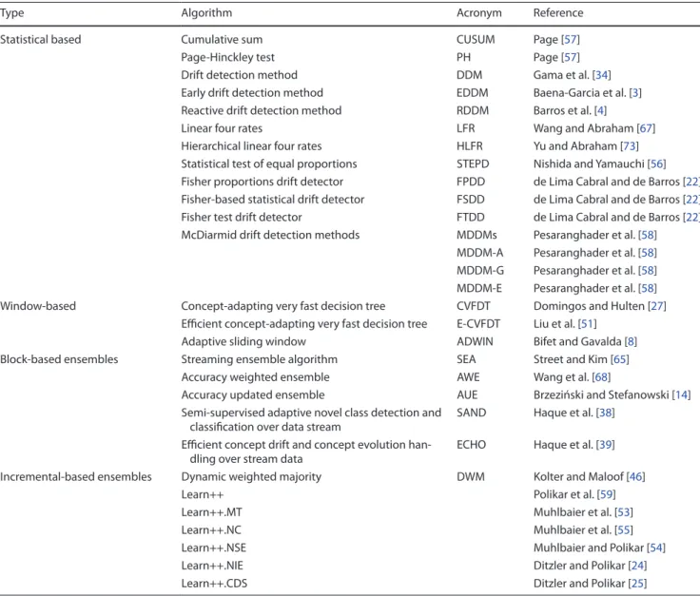Click the 'ECHO' acronym cell

(x=472, y=445)
